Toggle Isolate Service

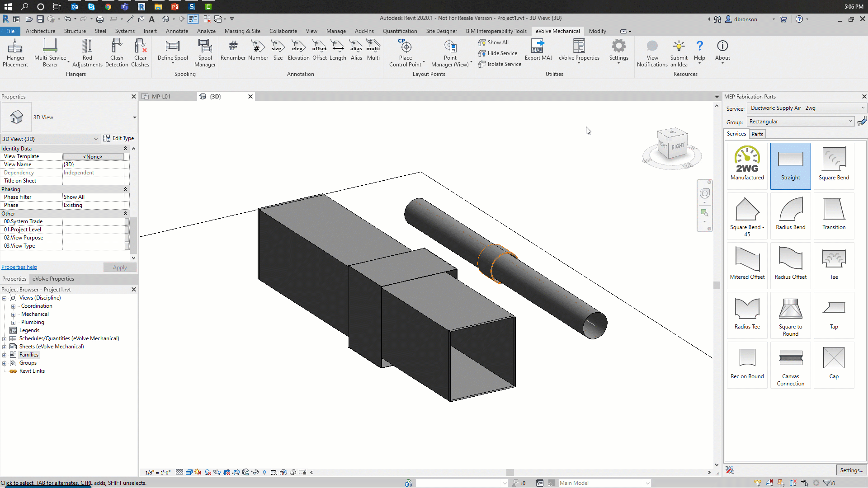coord(500,64)
